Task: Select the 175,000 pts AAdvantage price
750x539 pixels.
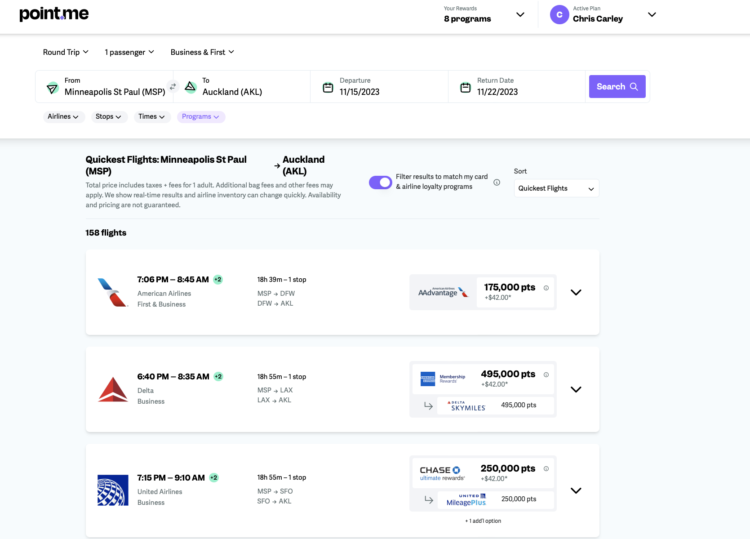Action: pos(516,292)
